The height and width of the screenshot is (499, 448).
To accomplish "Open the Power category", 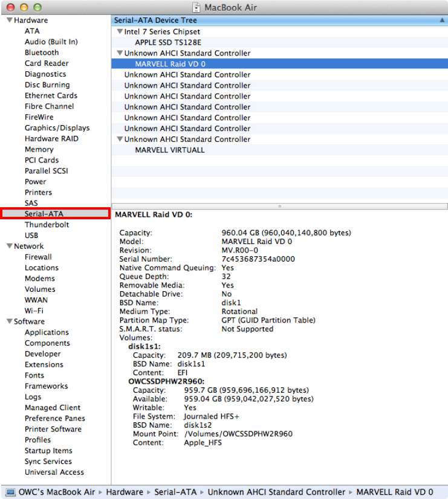I will 35,182.
